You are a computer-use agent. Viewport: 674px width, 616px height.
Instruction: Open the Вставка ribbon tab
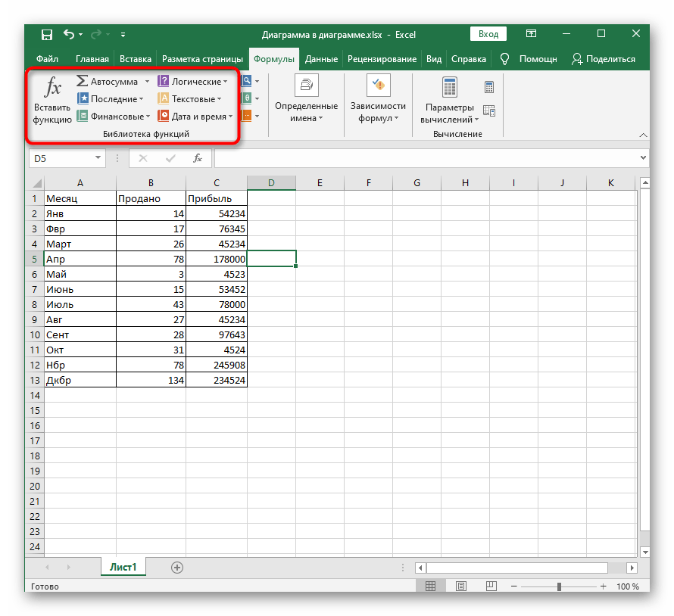coord(136,59)
